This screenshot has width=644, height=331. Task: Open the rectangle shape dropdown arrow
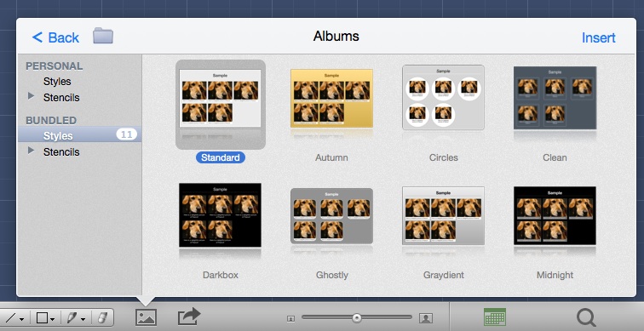53,319
